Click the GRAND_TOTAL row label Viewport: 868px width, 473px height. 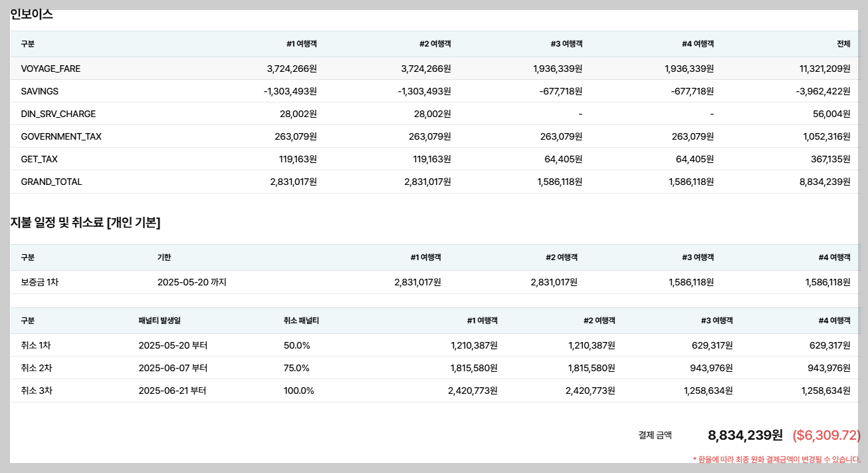tap(51, 182)
